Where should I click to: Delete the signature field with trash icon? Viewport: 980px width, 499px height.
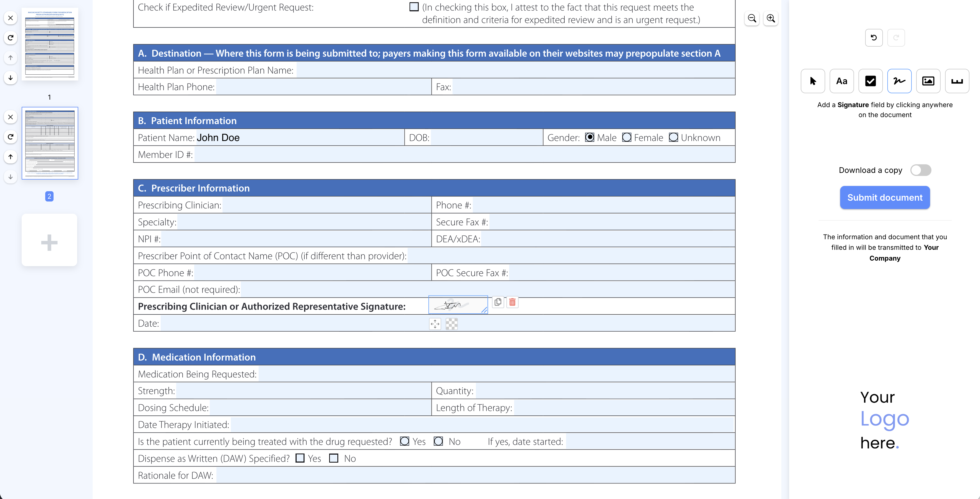[512, 302]
